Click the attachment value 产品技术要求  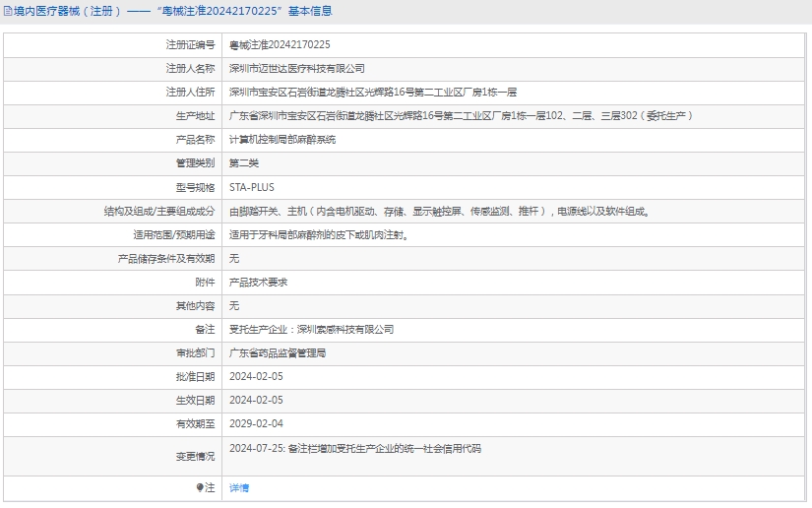tap(258, 282)
